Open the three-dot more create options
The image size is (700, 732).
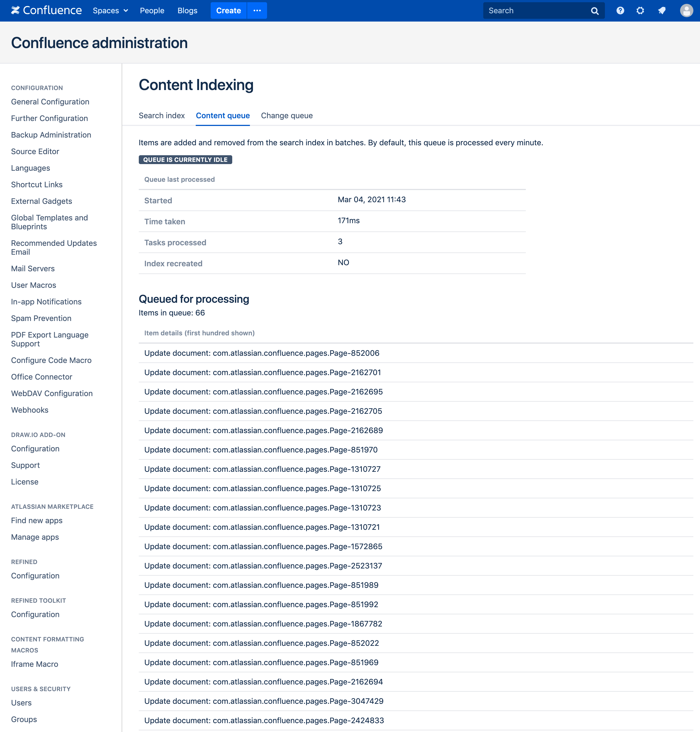click(257, 10)
